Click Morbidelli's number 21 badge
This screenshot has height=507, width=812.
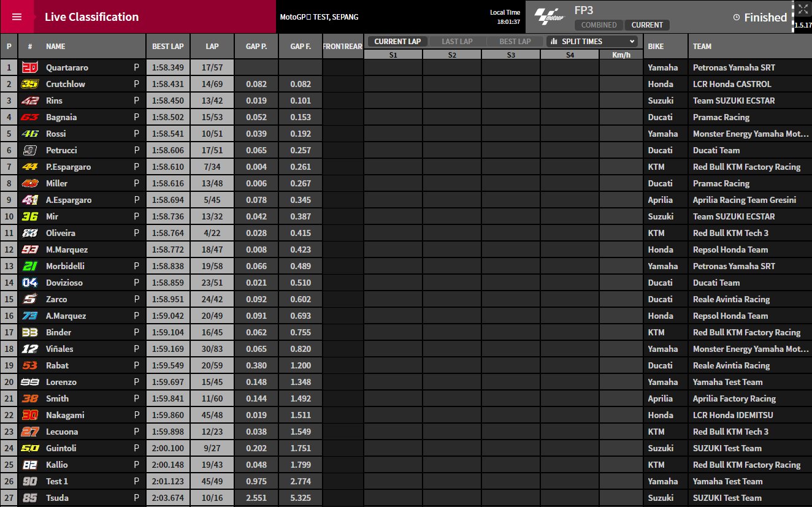click(29, 266)
